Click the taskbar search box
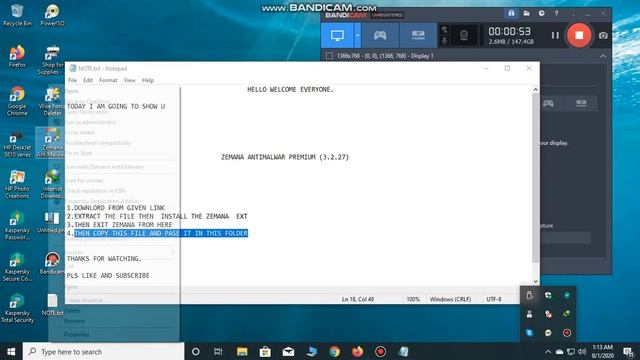 point(104,351)
